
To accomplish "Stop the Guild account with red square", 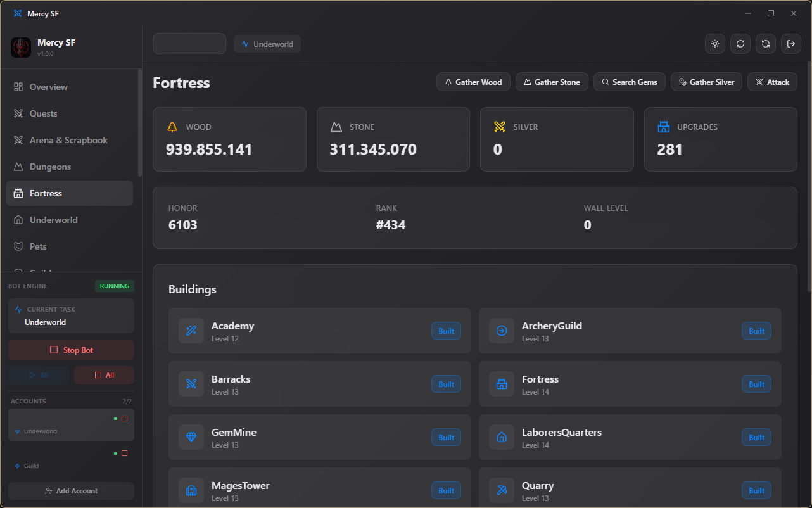I will [x=124, y=453].
